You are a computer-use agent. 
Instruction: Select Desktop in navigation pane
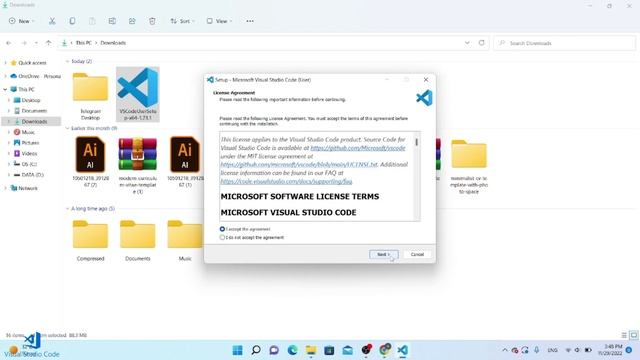[31, 100]
